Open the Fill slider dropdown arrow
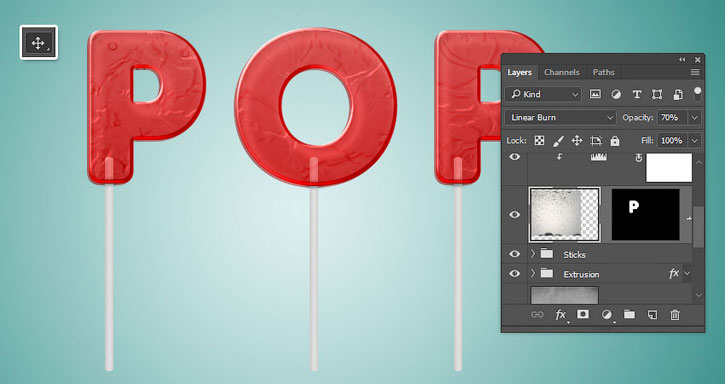725x384 pixels. pyautogui.click(x=694, y=141)
